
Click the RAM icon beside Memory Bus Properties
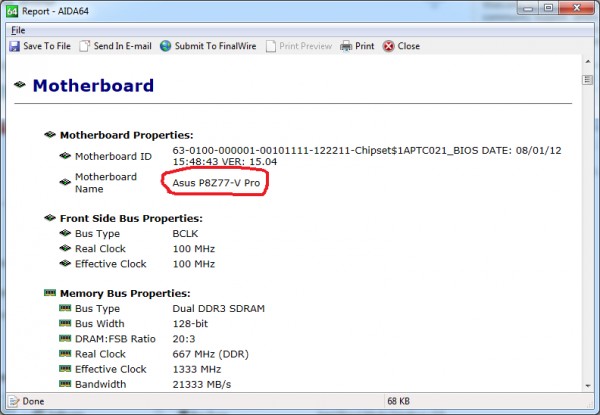point(50,293)
